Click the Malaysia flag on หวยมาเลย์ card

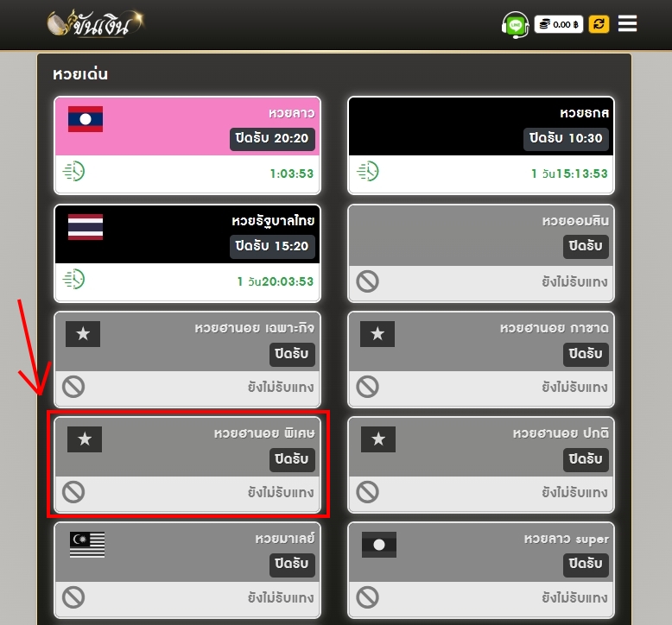(x=87, y=545)
